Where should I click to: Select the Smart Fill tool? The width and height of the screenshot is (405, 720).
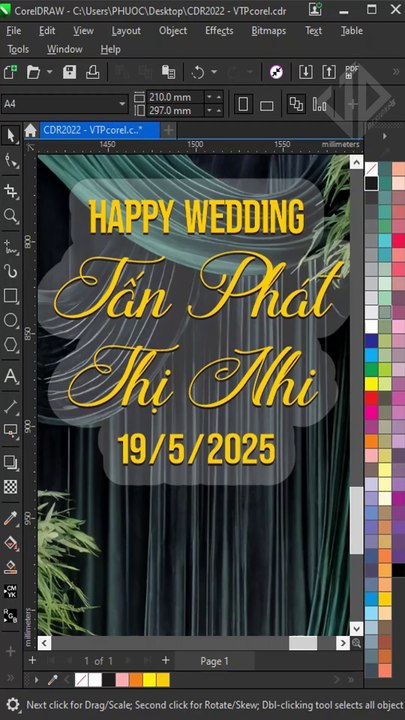click(10, 567)
